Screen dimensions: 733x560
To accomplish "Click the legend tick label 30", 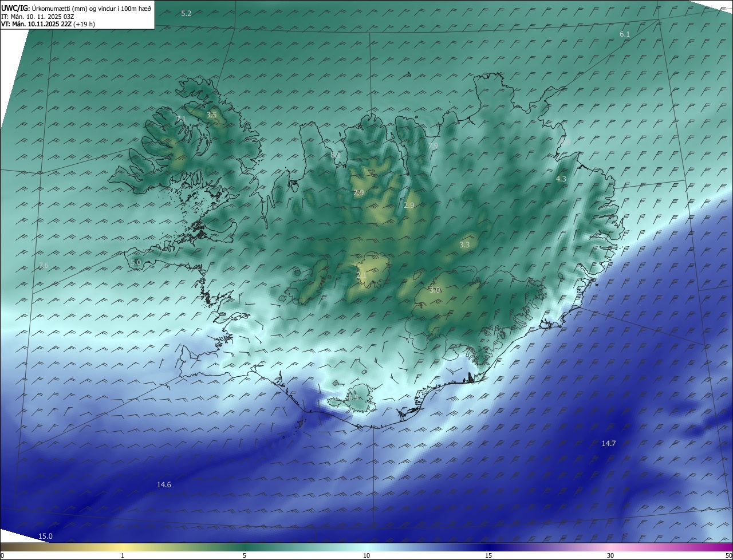I will pos(610,556).
